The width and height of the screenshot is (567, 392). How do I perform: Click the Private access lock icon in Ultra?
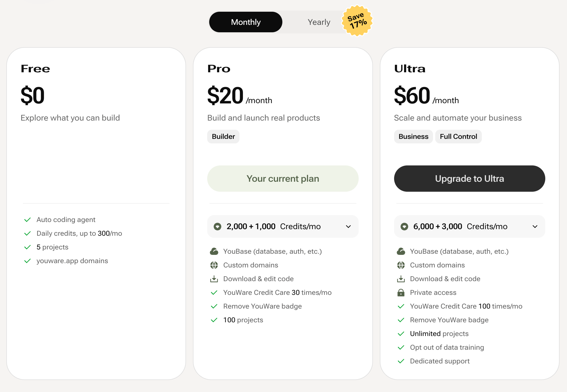tap(401, 293)
